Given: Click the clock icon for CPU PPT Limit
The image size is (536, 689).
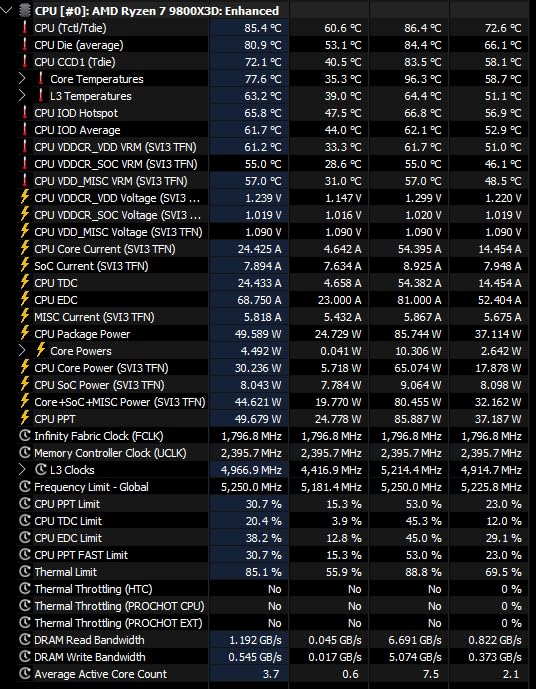Looking at the screenshot, I should (x=25, y=504).
